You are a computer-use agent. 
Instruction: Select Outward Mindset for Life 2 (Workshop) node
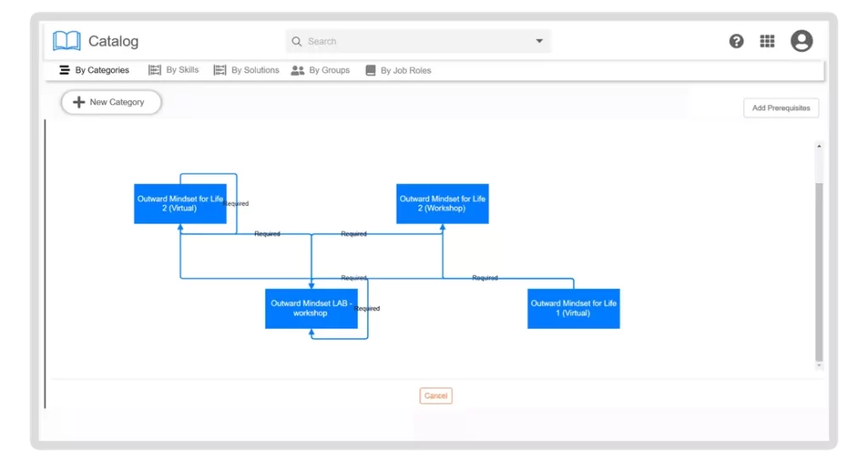click(442, 203)
